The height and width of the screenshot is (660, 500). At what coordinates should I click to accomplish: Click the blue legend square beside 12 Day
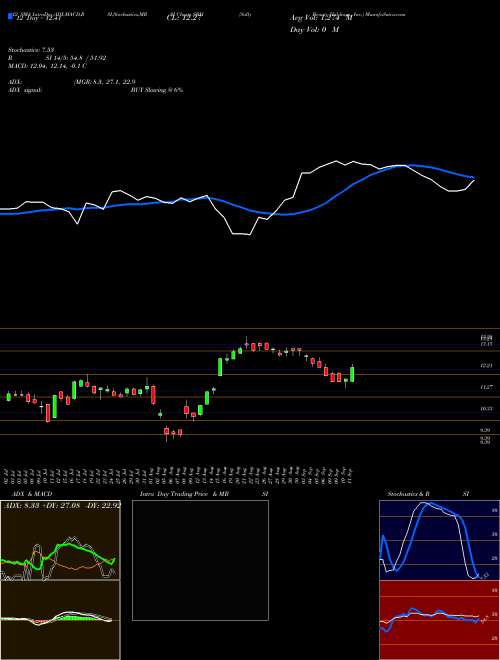(x=10, y=16)
